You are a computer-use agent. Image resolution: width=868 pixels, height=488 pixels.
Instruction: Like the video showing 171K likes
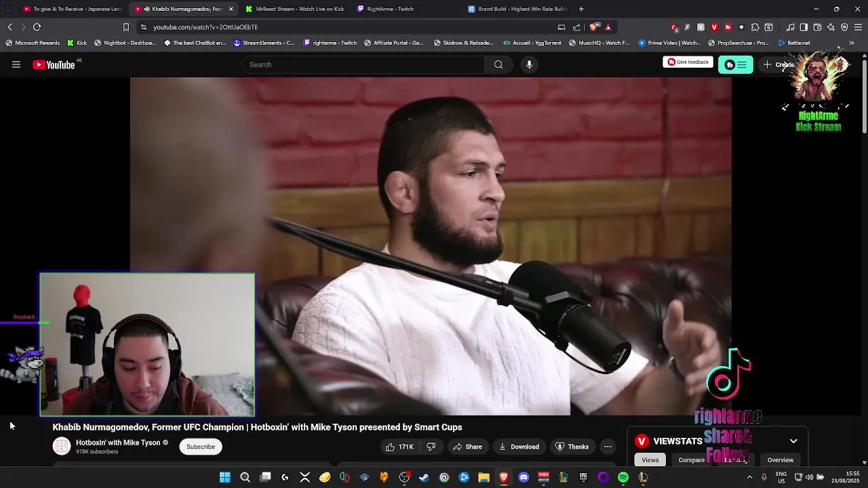click(x=399, y=447)
